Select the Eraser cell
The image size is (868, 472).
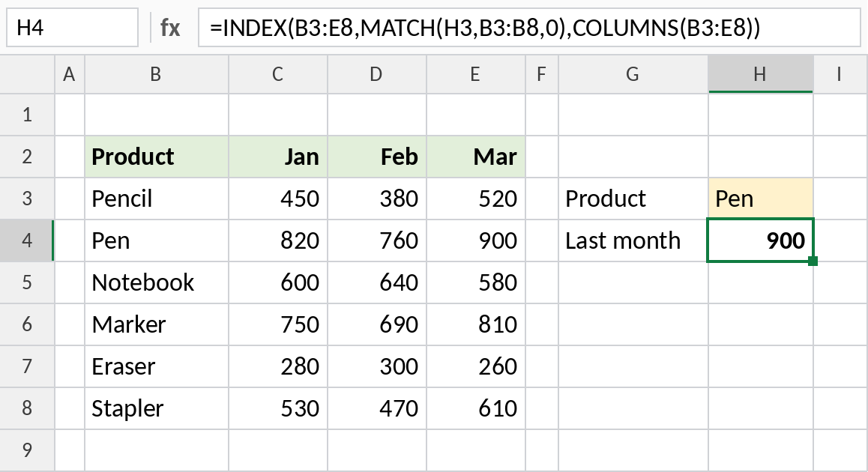pos(156,366)
